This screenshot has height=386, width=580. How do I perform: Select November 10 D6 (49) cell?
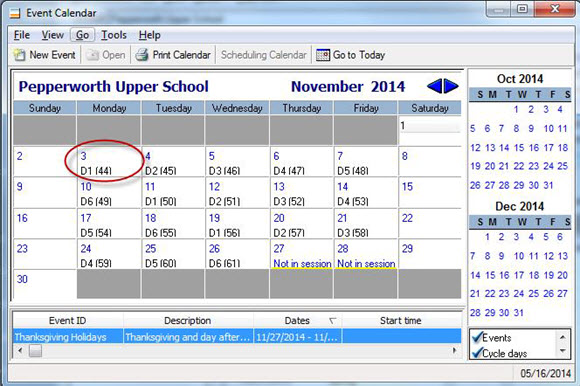click(109, 193)
